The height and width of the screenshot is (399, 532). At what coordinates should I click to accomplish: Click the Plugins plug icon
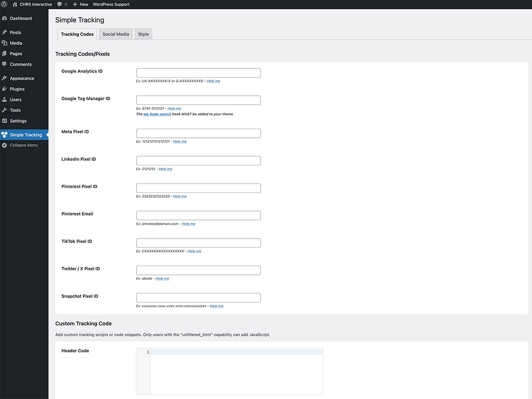pyautogui.click(x=4, y=89)
